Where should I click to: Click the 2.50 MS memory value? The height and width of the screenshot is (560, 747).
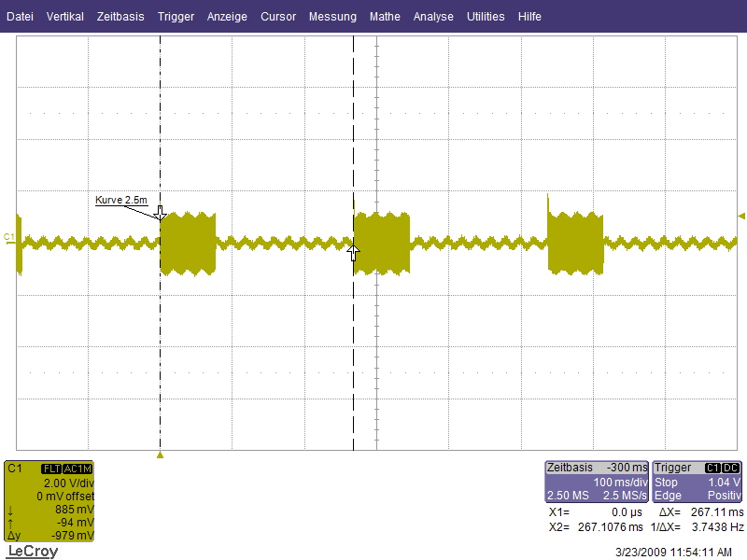pos(568,496)
